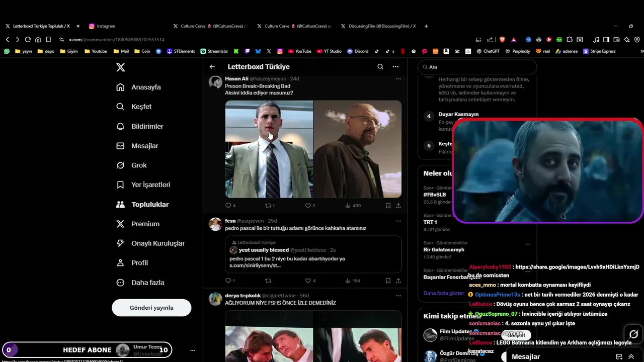Screen dimensions: 644x362
Task: Open Keşfet in the sidebar
Action: point(133,107)
